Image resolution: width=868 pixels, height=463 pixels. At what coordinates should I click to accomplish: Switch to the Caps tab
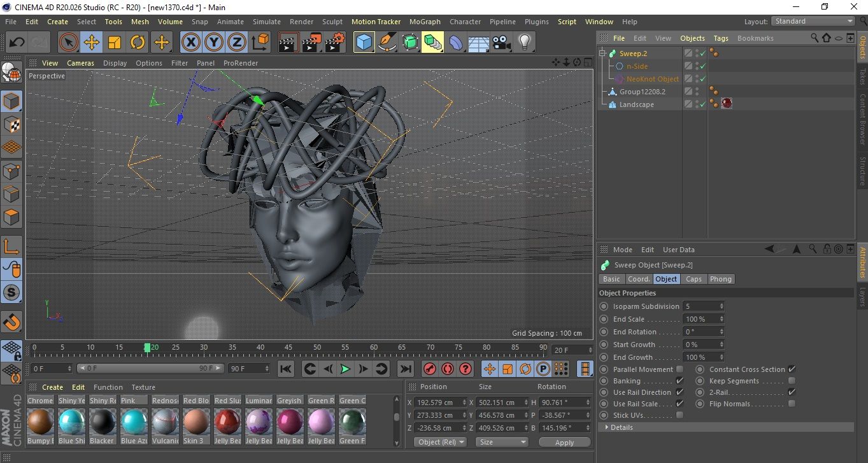pos(694,279)
